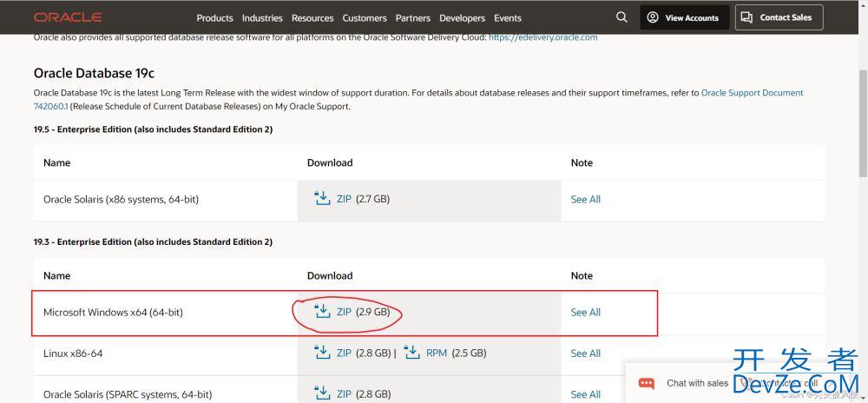
Task: Click See All in Oracle Solaris SPARC row
Action: [586, 394]
